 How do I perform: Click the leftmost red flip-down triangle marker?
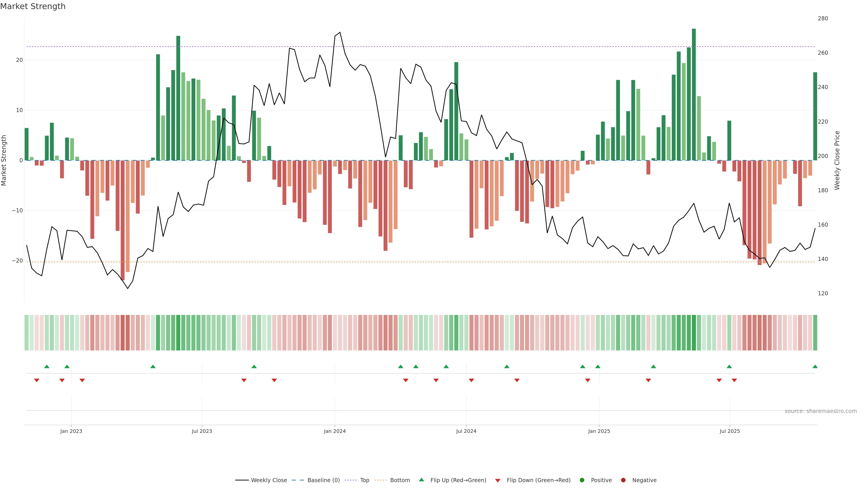[37, 380]
